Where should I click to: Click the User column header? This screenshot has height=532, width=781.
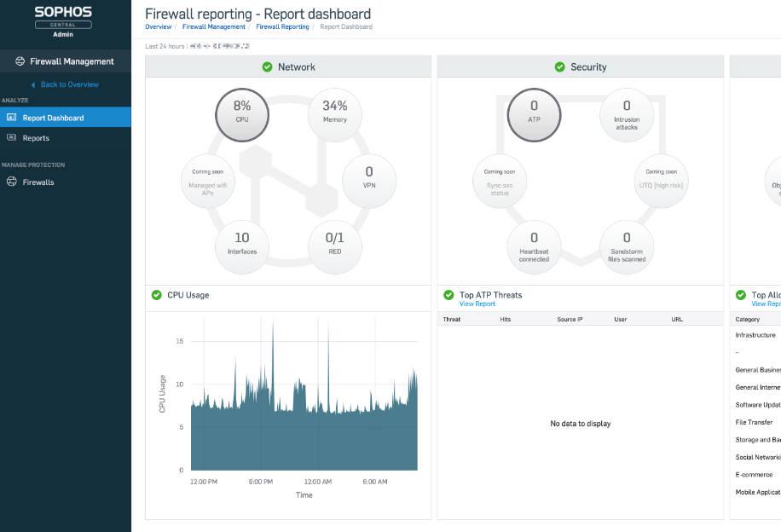(621, 320)
